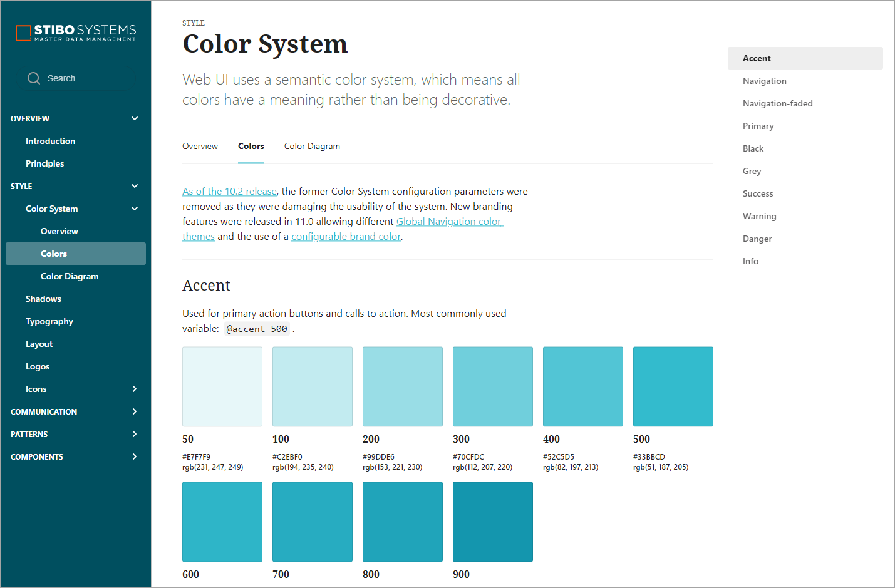
Task: Go to Danger section in outline
Action: (757, 239)
